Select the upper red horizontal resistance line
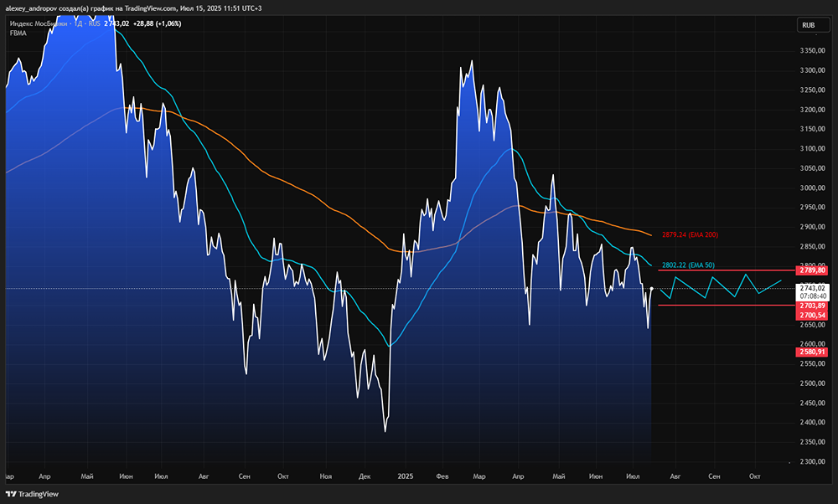Screen dimensions: 838x504 point(727,270)
